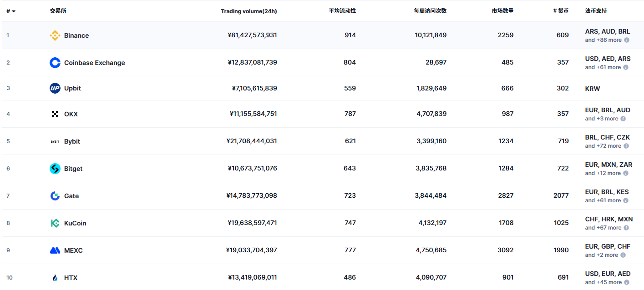Click the Gate logo icon

(55, 196)
